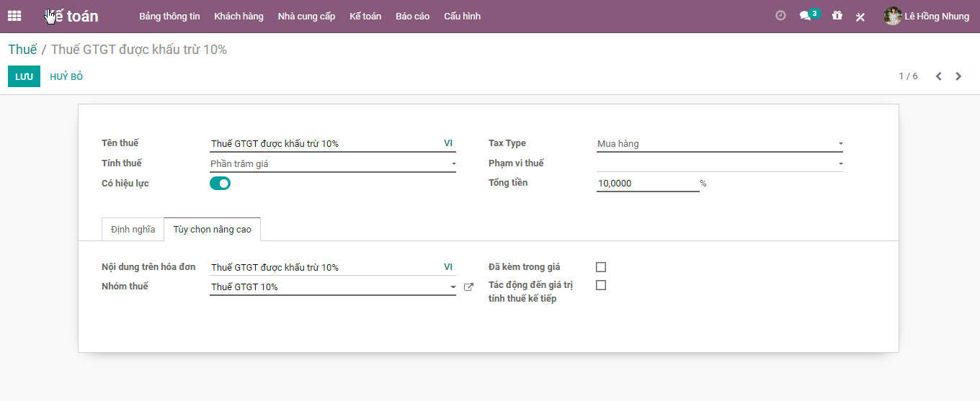Viewport: 980px width, 401px height.
Task: Expand the Tính thuế dropdown
Action: tap(332, 164)
